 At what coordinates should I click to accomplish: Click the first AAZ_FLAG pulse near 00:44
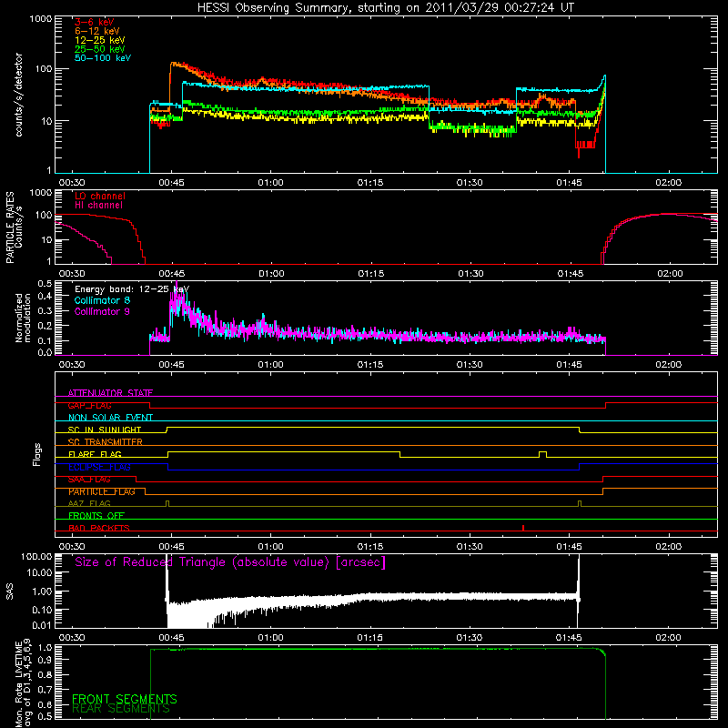coord(167,503)
